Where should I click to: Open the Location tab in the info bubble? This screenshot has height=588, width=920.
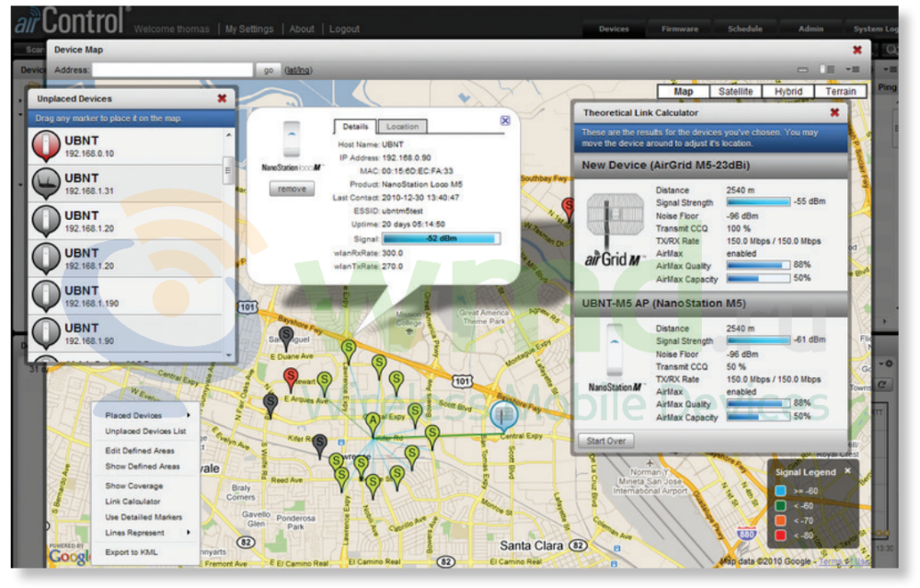(x=403, y=126)
